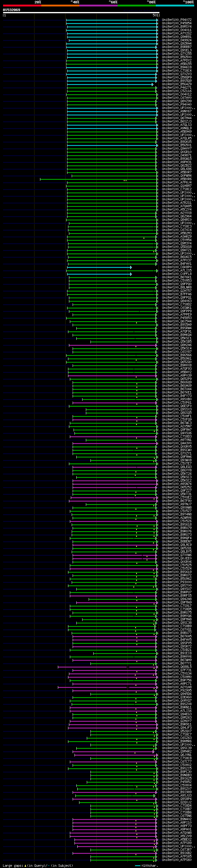Select hit label UniRef100_Q9ZRA4
The width and height of the screenshot is (197, 868).
[x=177, y=43]
